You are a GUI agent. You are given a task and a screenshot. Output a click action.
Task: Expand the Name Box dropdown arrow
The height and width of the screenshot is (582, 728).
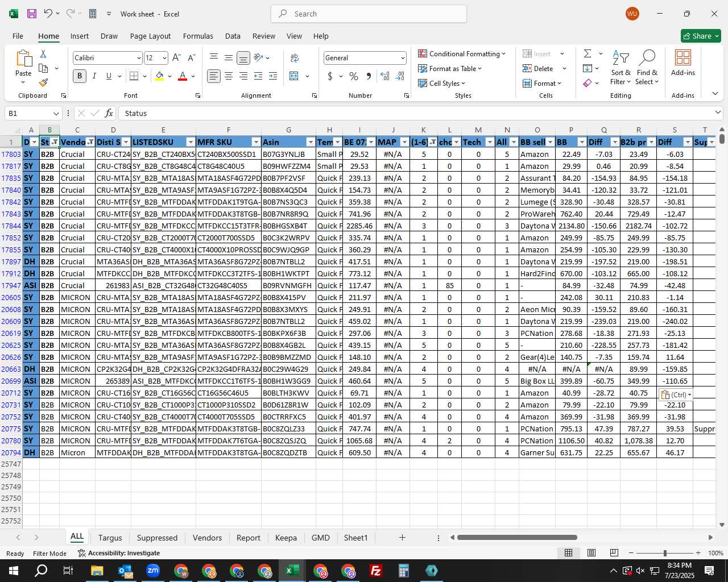[56, 114]
